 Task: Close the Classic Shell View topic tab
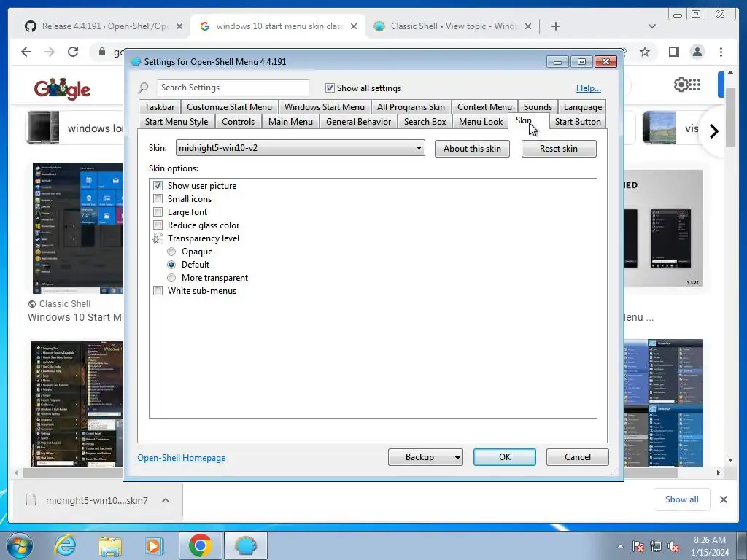[x=528, y=26]
